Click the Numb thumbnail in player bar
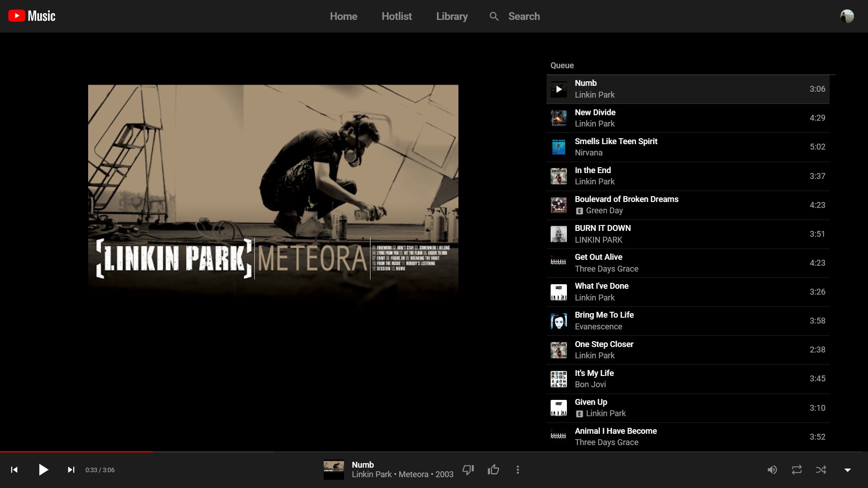Image resolution: width=868 pixels, height=488 pixels. (334, 470)
